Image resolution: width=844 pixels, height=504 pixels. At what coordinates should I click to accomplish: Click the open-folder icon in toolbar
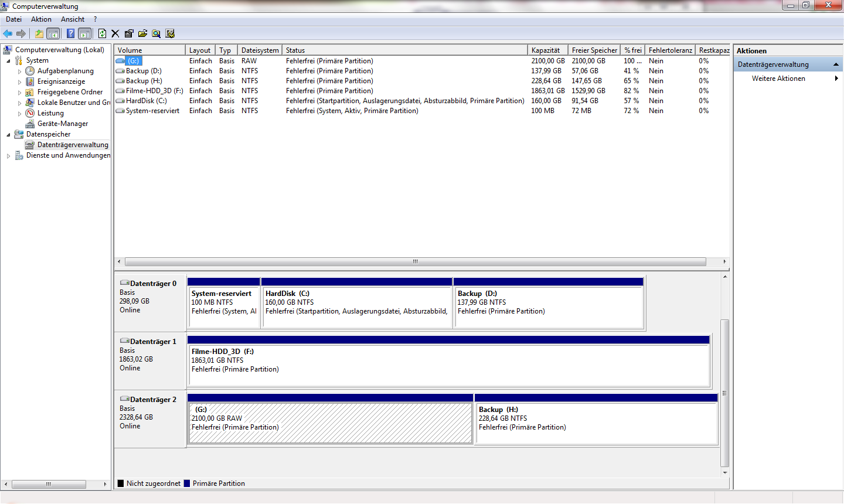pos(142,33)
